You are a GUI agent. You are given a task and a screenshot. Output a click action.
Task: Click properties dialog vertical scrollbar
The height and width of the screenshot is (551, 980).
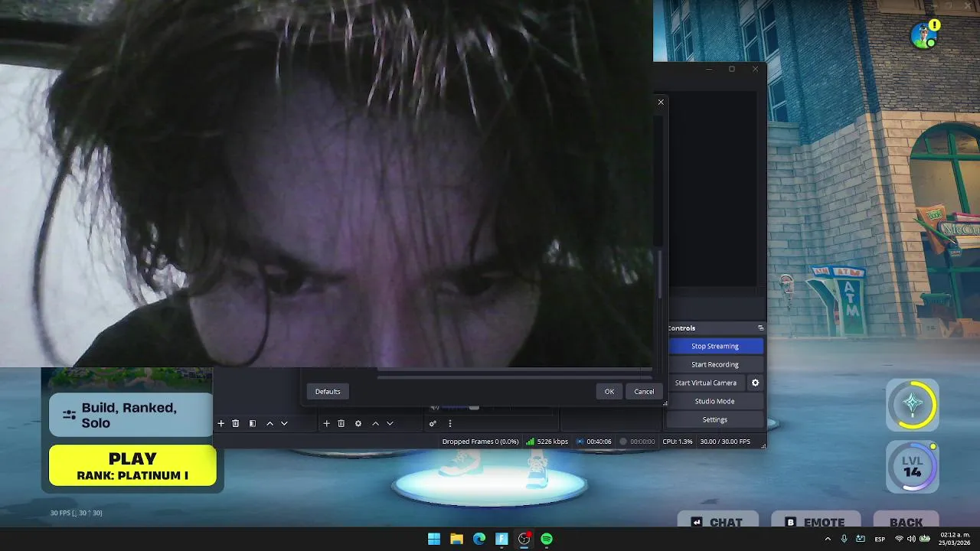[659, 274]
